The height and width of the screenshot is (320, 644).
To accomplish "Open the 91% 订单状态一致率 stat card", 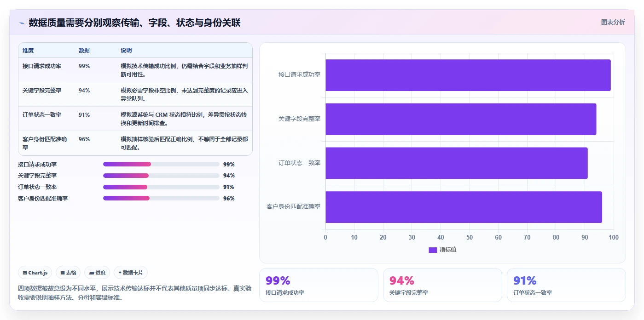I will (566, 285).
